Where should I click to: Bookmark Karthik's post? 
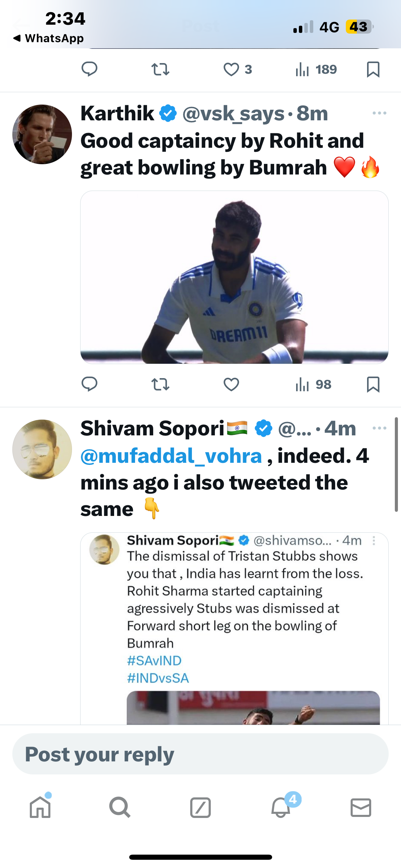tap(373, 384)
